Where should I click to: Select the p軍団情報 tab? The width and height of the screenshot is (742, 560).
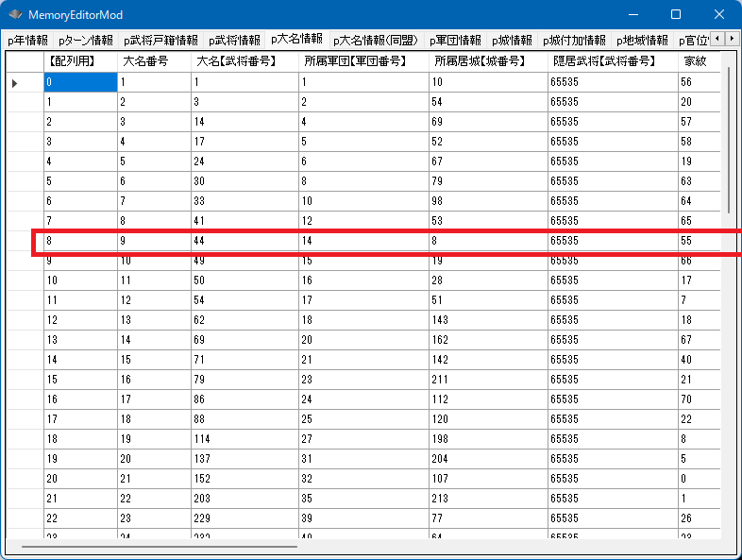tap(455, 41)
